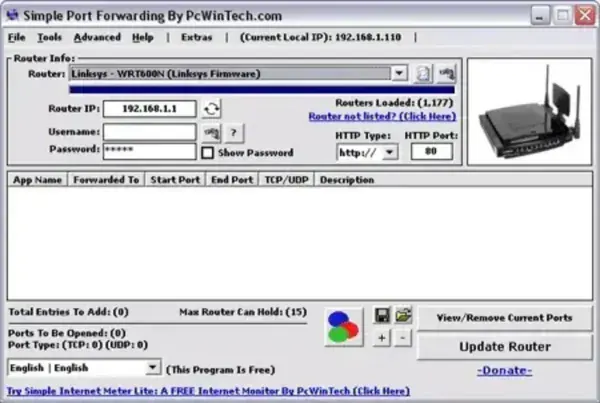
Task: Click in the Username field
Action: (x=150, y=132)
